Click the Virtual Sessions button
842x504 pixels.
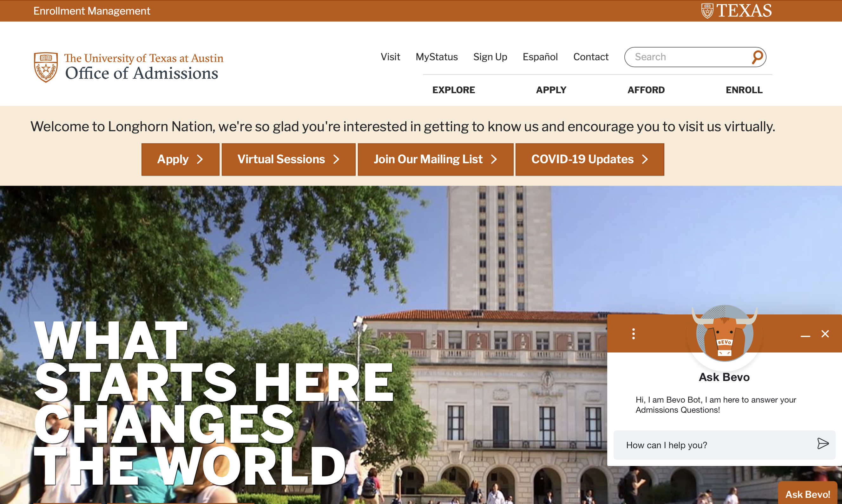point(288,159)
